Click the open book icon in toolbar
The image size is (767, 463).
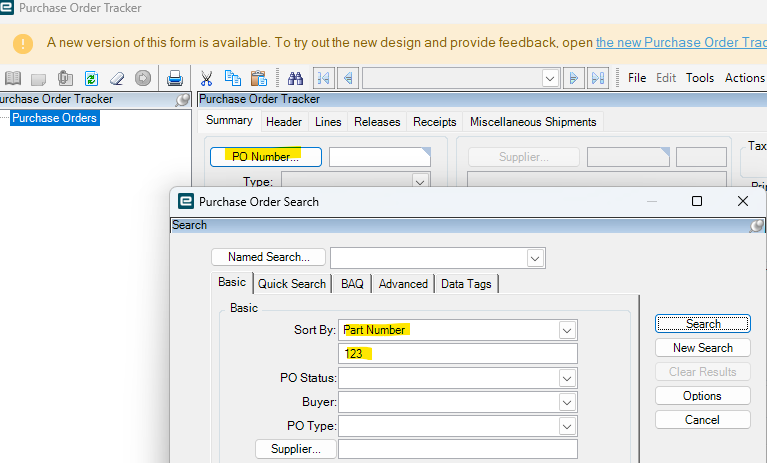point(13,78)
